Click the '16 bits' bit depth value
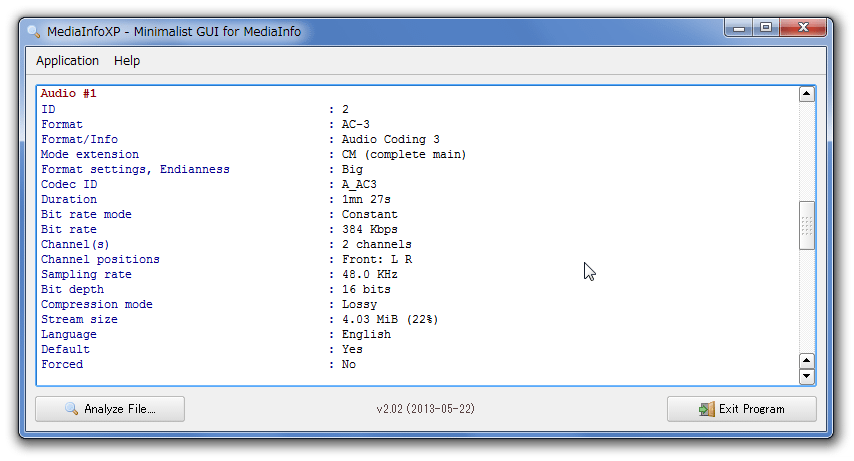The image size is (854, 461). tap(366, 289)
